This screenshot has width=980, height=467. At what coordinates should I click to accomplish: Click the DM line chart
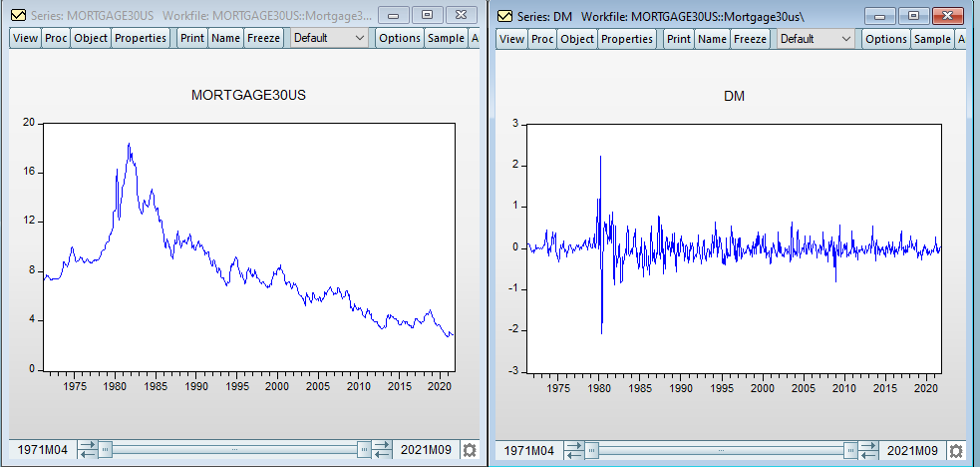pos(735,247)
